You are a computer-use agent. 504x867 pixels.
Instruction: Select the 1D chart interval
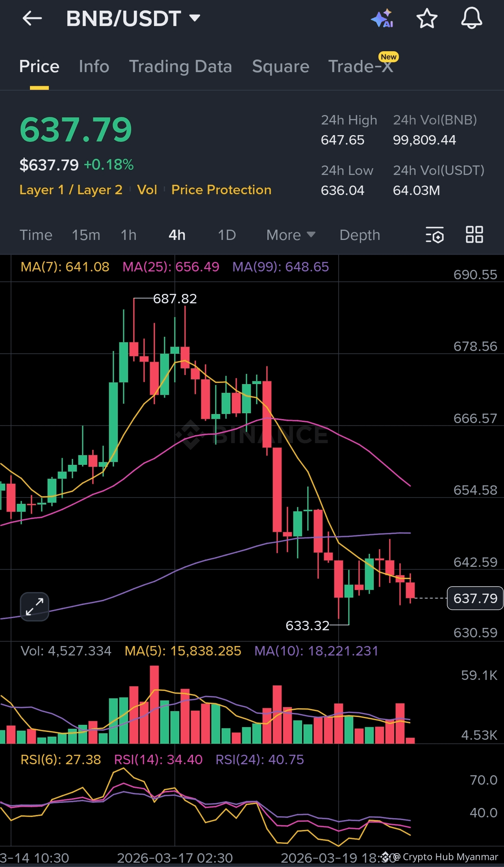(x=227, y=235)
